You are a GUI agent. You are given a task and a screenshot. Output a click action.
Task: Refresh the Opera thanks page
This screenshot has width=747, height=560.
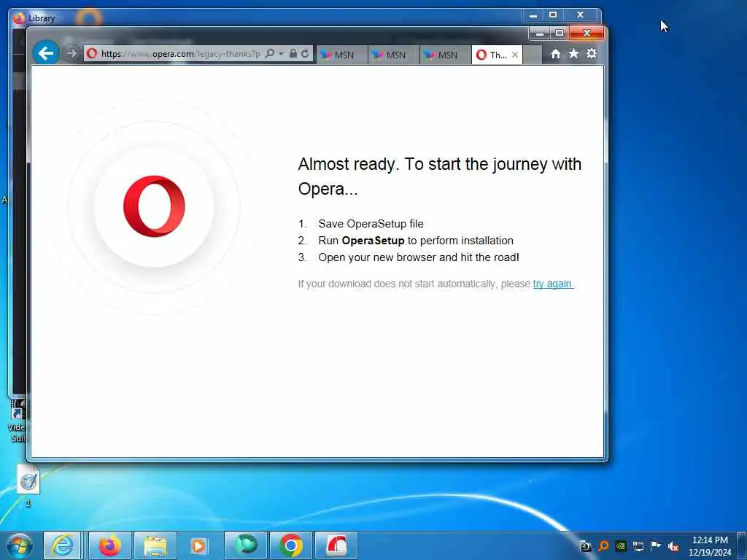click(305, 53)
